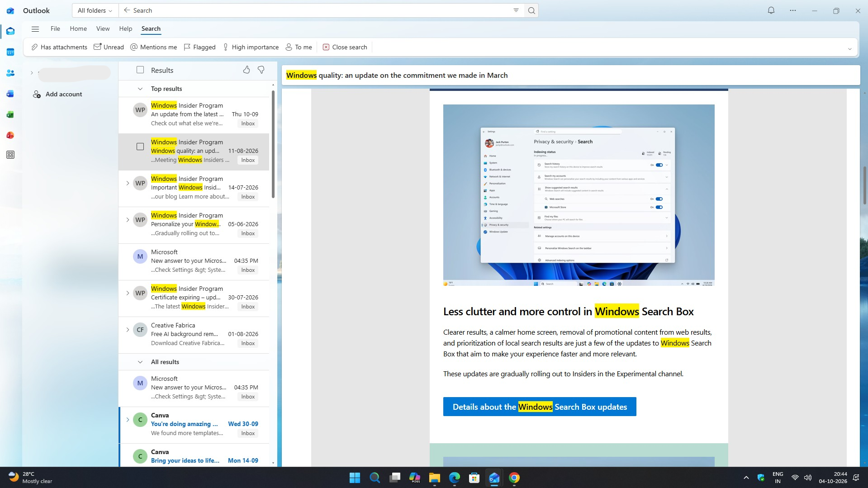This screenshot has width=868, height=488.
Task: Open Chrome from the taskbar
Action: coord(514,478)
